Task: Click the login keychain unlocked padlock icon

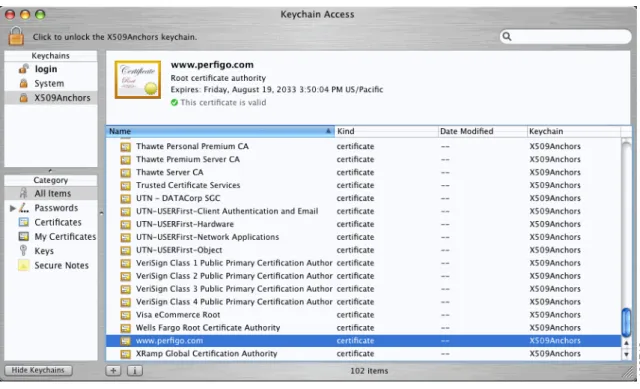Action: (24, 69)
